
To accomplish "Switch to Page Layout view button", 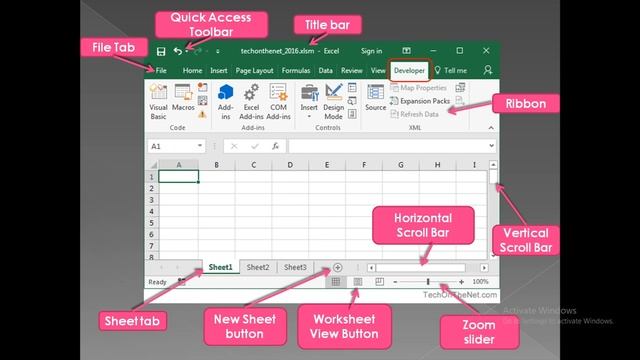I will (358, 282).
